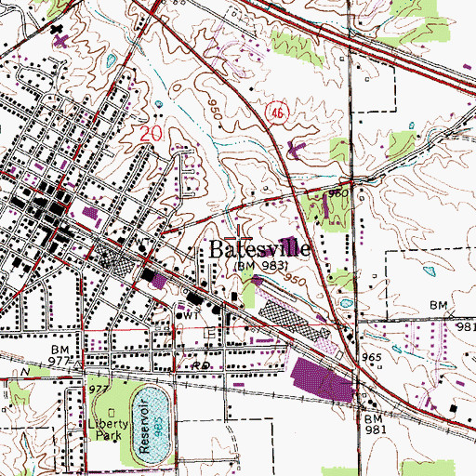Image resolution: width=476 pixels, height=476 pixels.
Task: Click the blue pond at the right side
Action: pyautogui.click(x=430, y=271)
